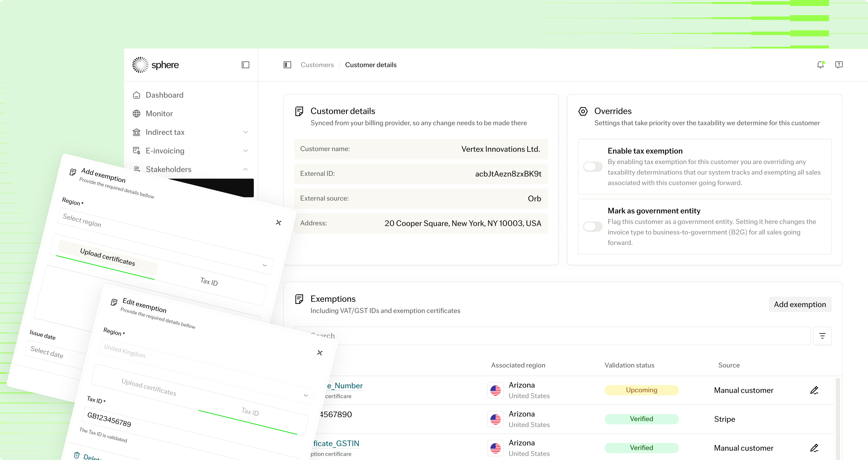The image size is (868, 460).
Task: Toggle sidebar icon left of Customers breadcrumb
Action: (x=287, y=65)
